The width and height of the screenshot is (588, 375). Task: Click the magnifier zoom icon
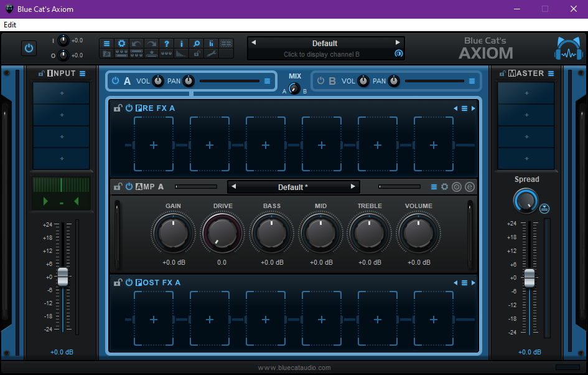coord(197,44)
